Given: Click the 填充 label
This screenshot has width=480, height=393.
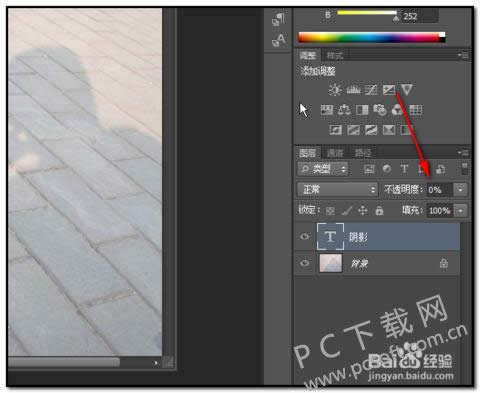Looking at the screenshot, I should [412, 210].
